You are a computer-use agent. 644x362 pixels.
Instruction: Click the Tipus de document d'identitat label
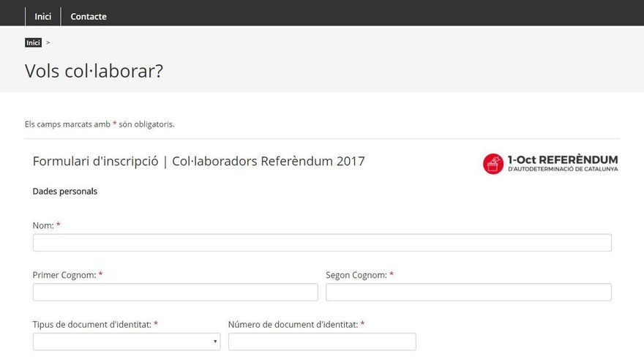click(x=91, y=324)
